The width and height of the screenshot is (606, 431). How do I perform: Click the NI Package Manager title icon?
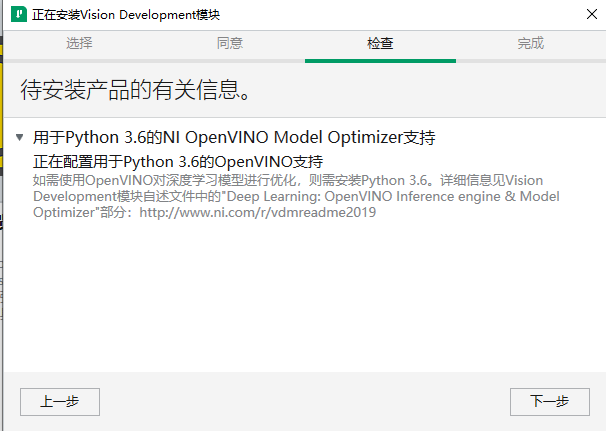point(19,15)
